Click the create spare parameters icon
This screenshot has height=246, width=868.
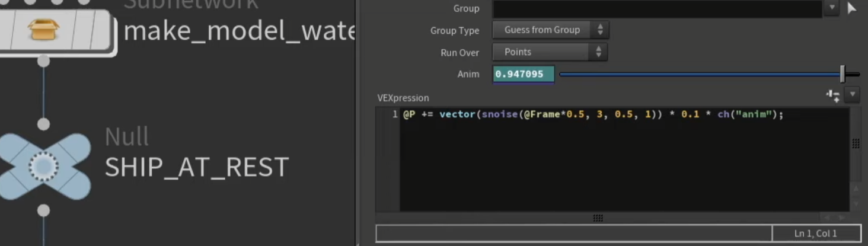(832, 95)
